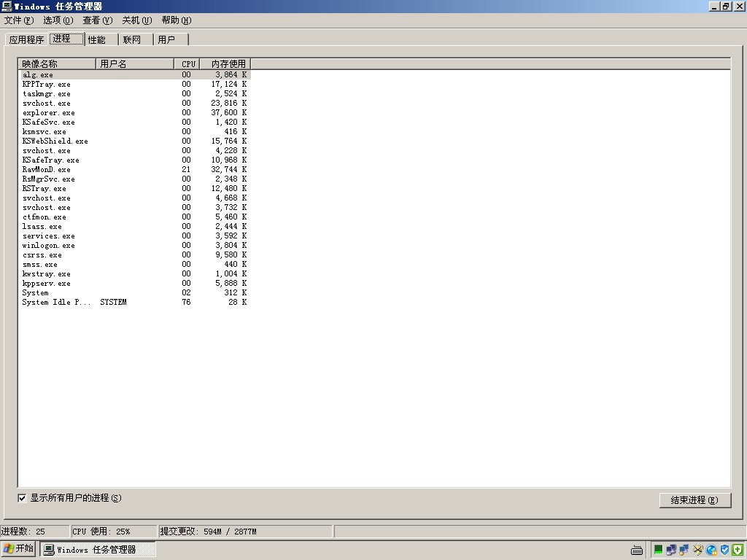Open the 选项 menu
Screen dimensions: 747x560
[x=58, y=20]
